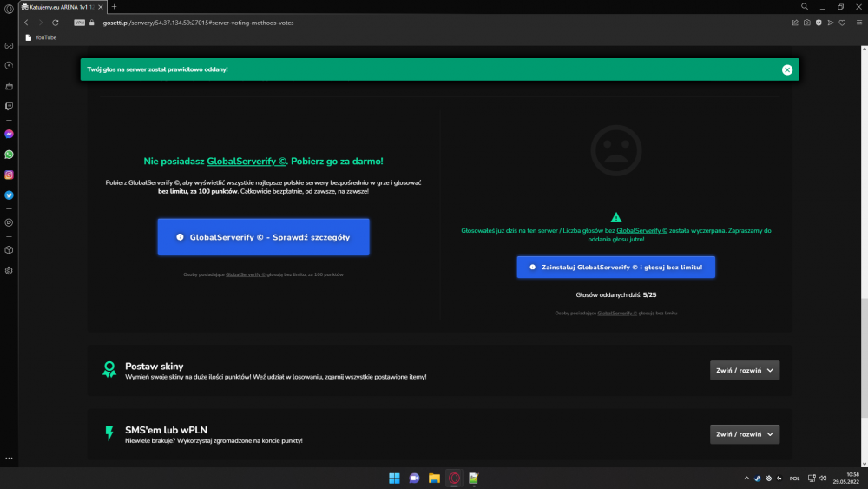Close the Katujemy.eu tab

pyautogui.click(x=100, y=7)
